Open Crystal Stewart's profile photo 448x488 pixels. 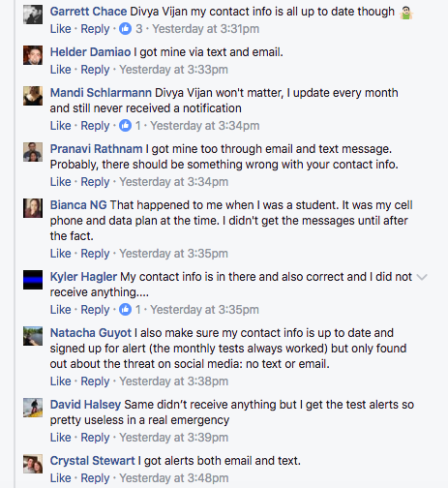point(33,464)
